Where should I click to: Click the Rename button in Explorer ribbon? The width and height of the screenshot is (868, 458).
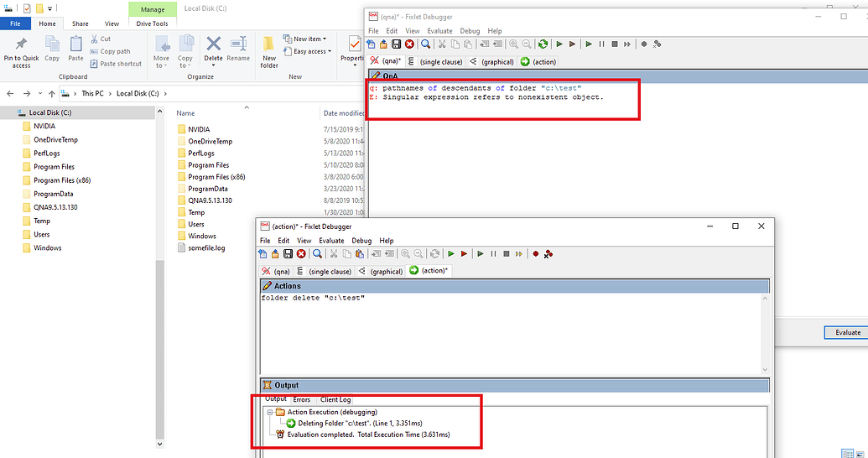tap(238, 49)
